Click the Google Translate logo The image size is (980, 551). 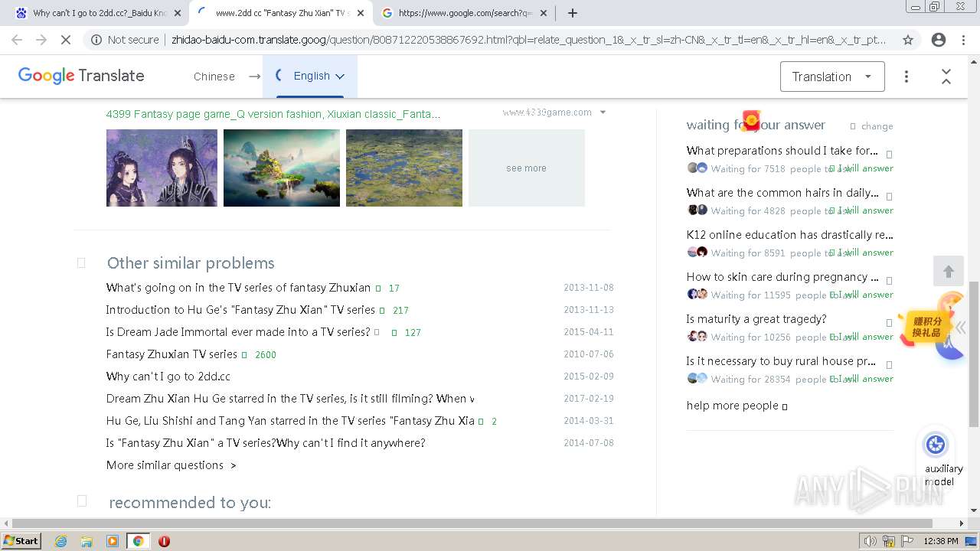tap(81, 76)
